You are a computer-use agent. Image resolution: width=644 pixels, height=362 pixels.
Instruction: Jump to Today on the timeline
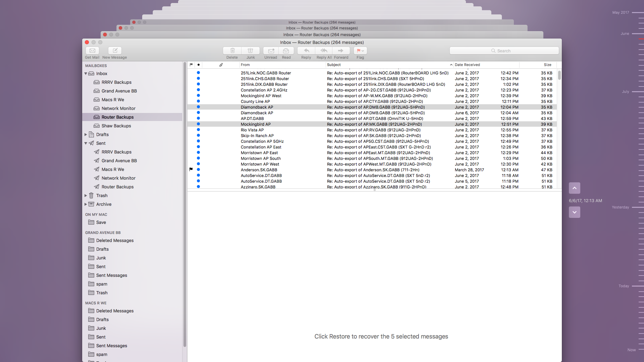(x=624, y=286)
